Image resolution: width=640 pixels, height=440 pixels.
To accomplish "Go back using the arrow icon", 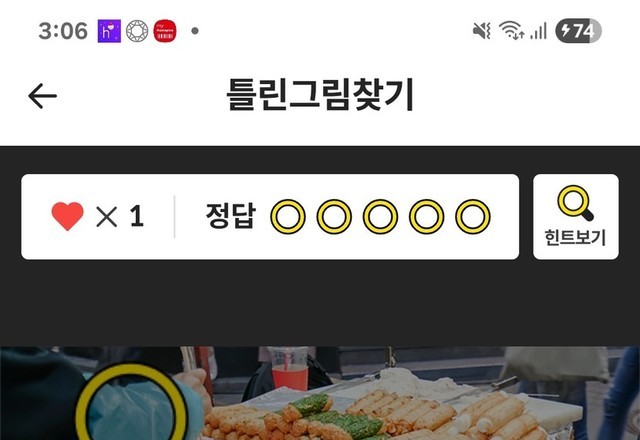I will [42, 96].
